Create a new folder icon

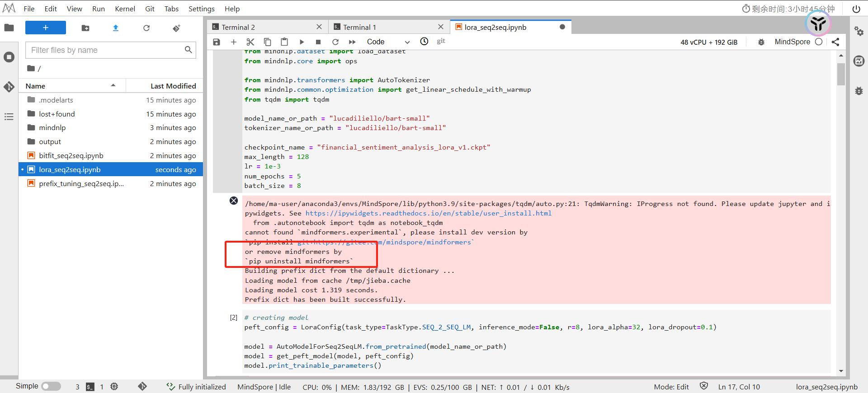pos(85,28)
